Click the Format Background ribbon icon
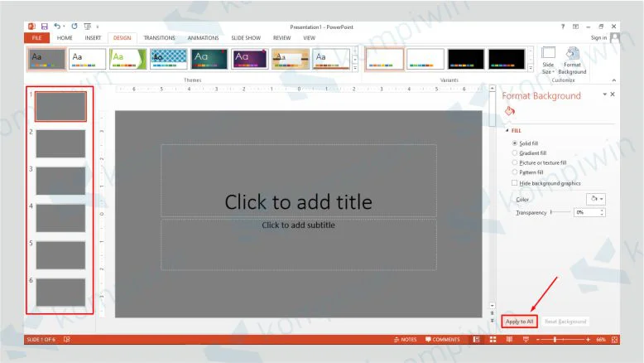 point(572,60)
